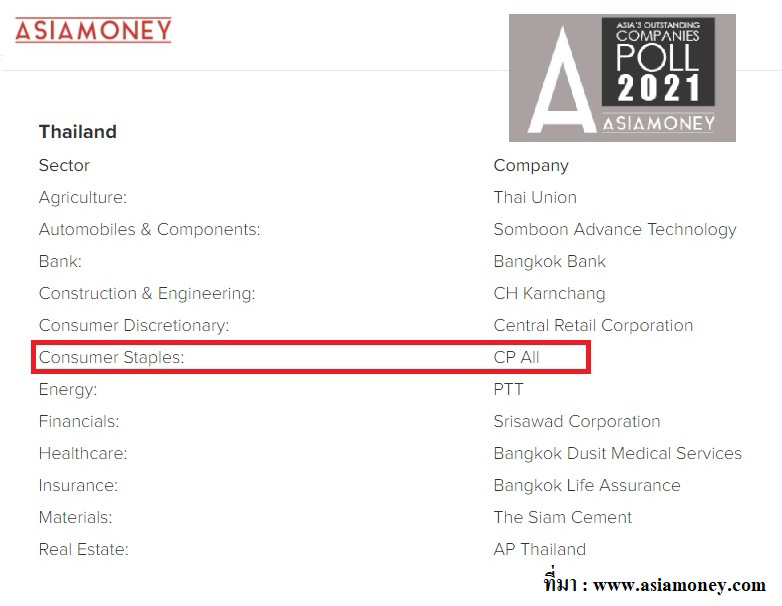Select Bangkok Life Assurance
The width and height of the screenshot is (782, 606).
[x=587, y=485]
